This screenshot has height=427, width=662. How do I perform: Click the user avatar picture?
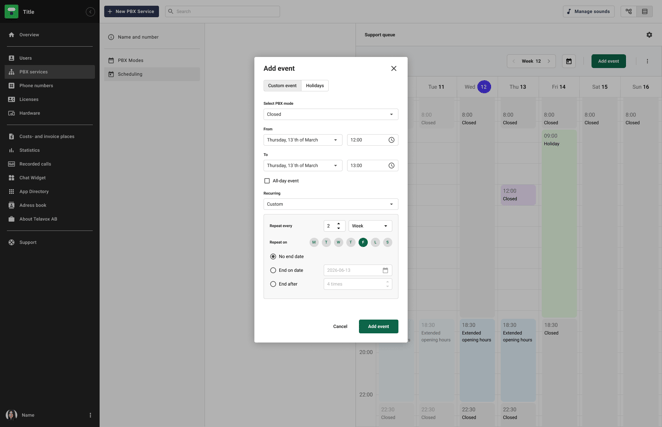(x=11, y=415)
